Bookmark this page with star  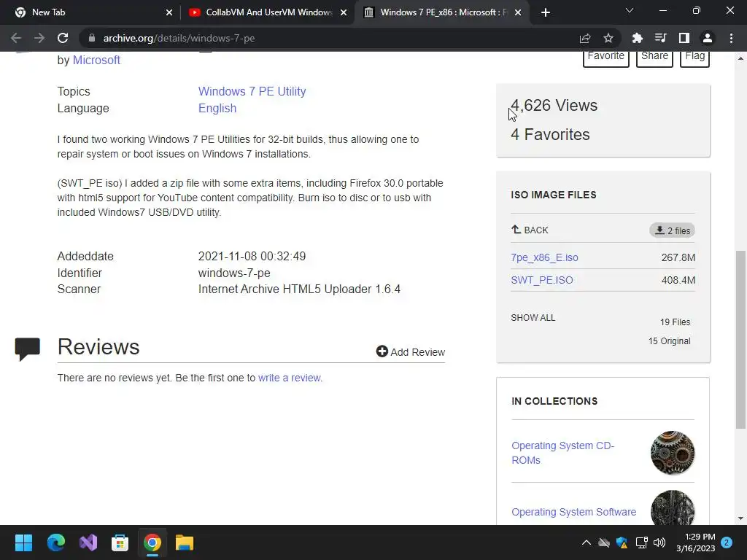(x=608, y=38)
